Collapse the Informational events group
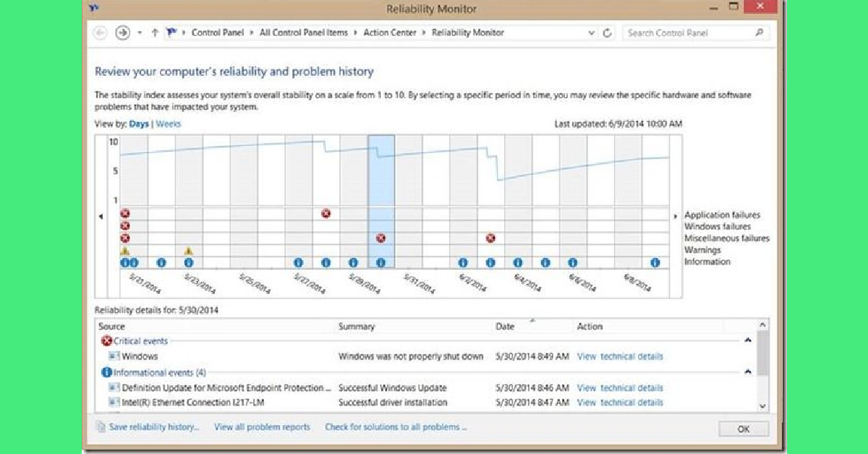Viewport: 868px width, 454px height. pyautogui.click(x=748, y=372)
